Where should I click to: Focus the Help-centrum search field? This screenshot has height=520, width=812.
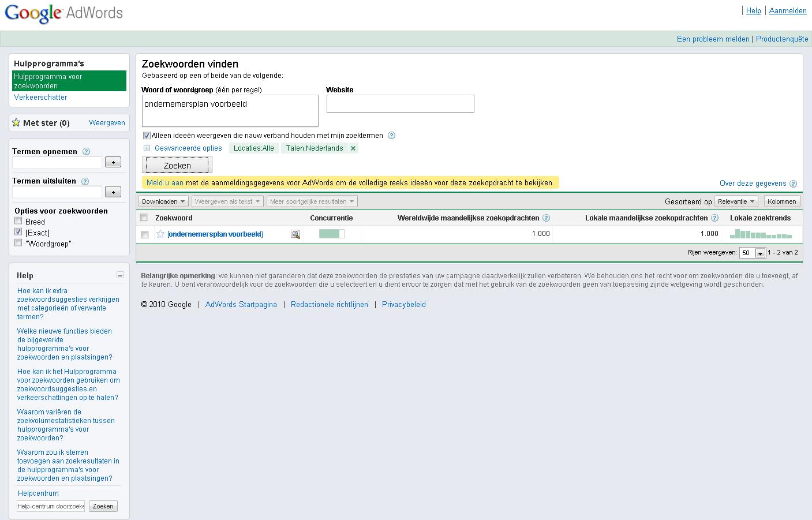point(51,506)
